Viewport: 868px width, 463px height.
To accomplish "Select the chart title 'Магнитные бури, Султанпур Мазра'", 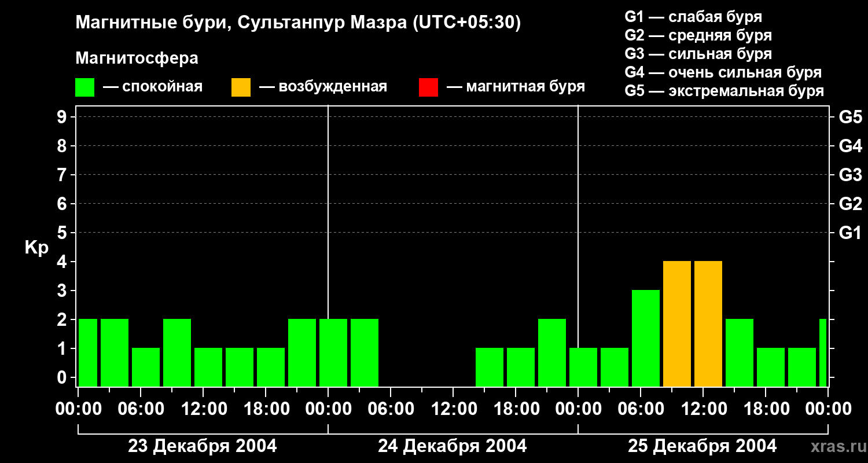I will point(241,23).
